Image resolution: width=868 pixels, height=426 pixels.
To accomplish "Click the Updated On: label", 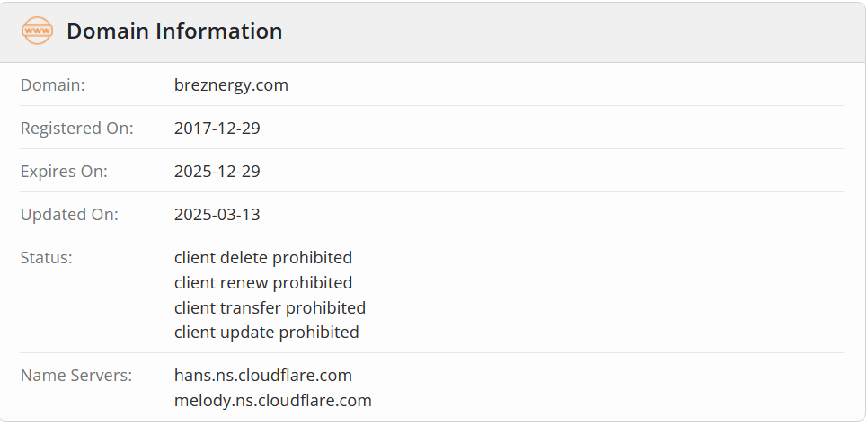I will tap(69, 215).
